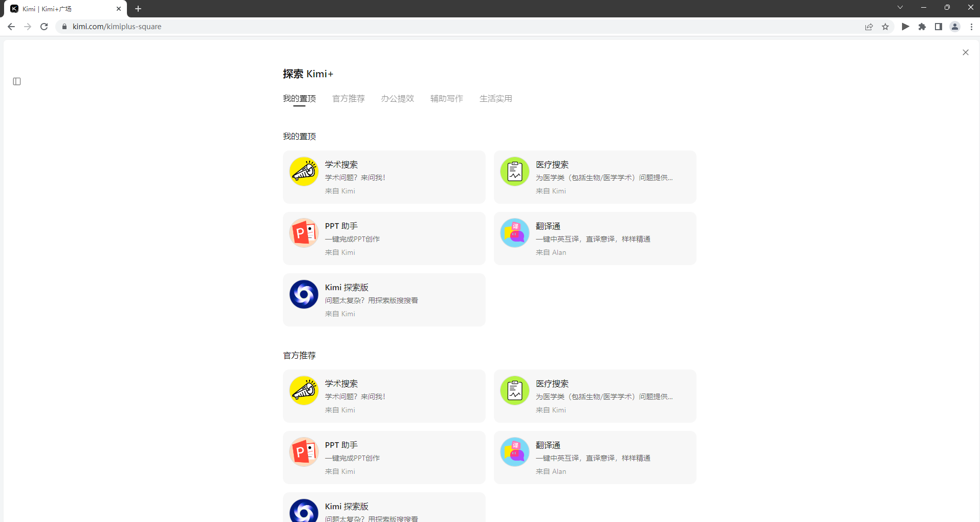Viewport: 980px width, 522px height.
Task: Click 来自 Alan text in 我的置顶 翻译通 card
Action: click(551, 252)
